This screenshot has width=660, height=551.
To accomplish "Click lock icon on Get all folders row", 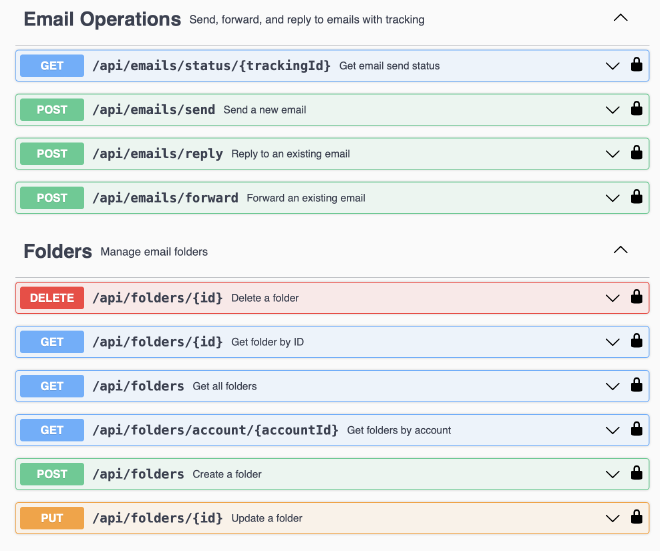I will click(636, 385).
